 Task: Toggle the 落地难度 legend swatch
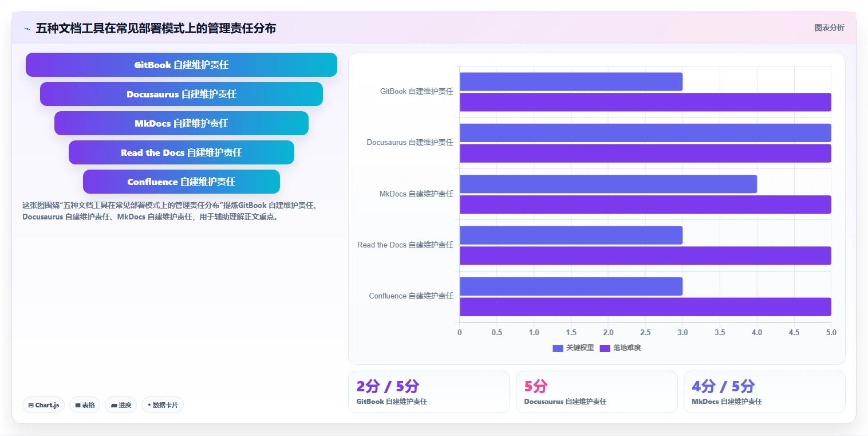tap(605, 348)
